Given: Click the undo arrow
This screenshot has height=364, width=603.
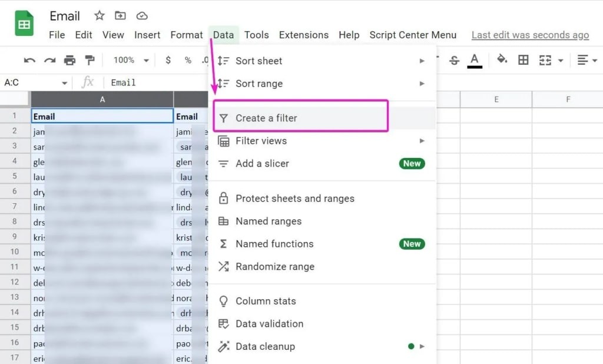Looking at the screenshot, I should pyautogui.click(x=30, y=59).
